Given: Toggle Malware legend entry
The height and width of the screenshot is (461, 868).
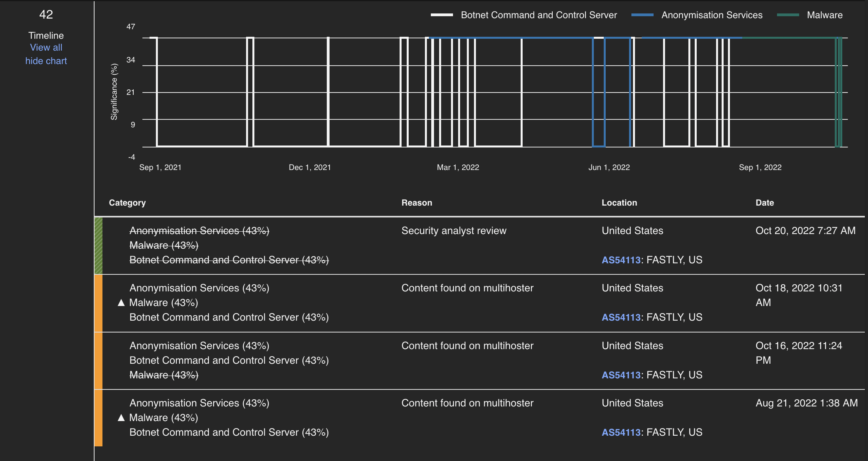Looking at the screenshot, I should [x=824, y=15].
